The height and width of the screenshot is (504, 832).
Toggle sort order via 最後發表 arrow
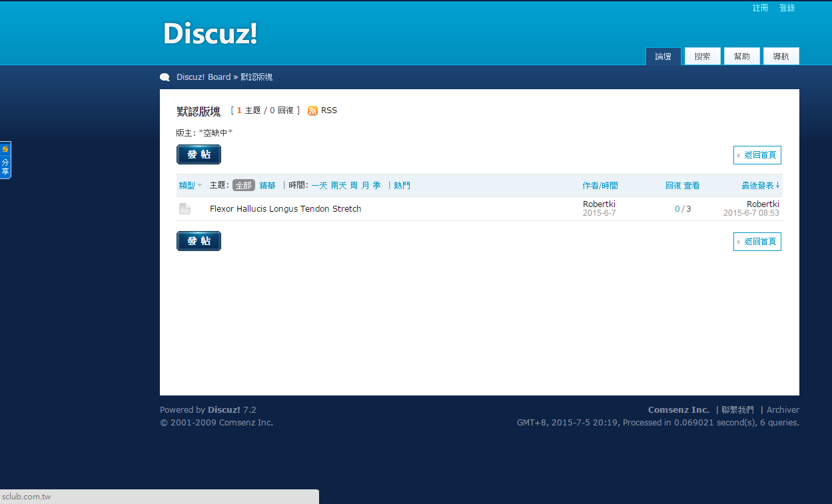coord(777,186)
